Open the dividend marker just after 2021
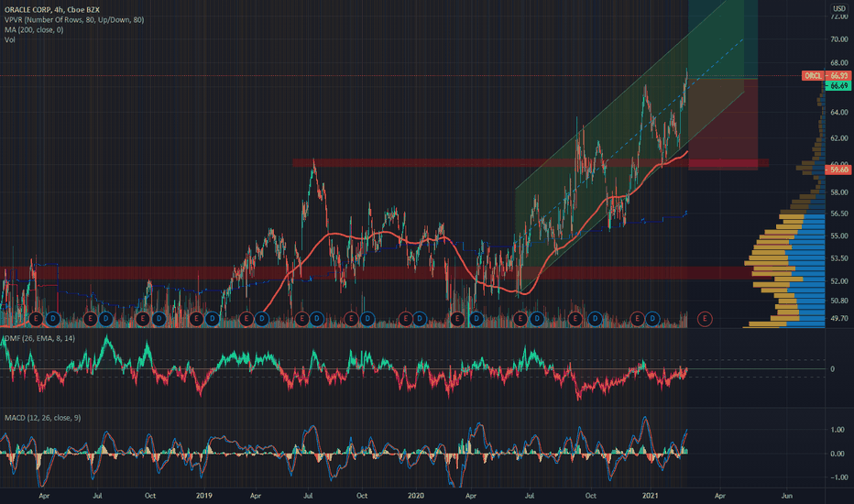 652,319
